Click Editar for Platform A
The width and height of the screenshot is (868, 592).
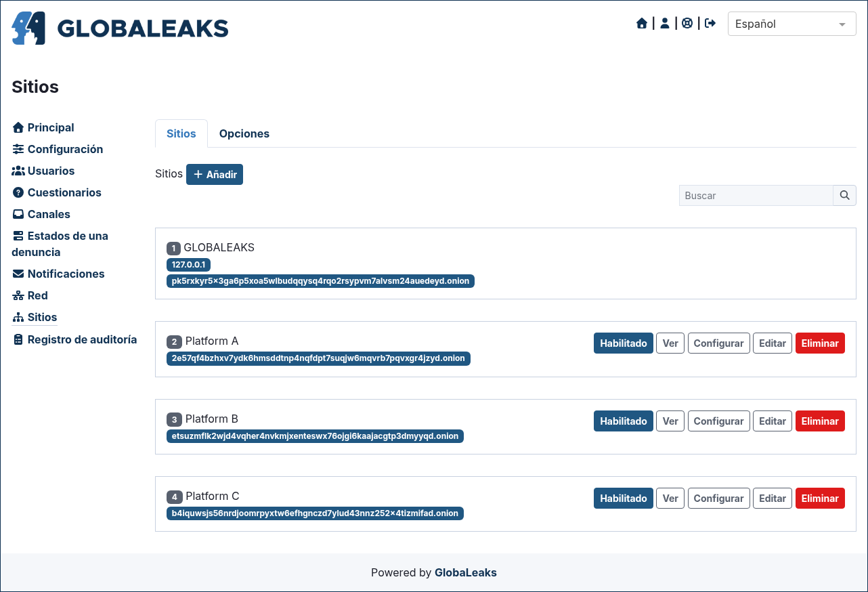773,343
